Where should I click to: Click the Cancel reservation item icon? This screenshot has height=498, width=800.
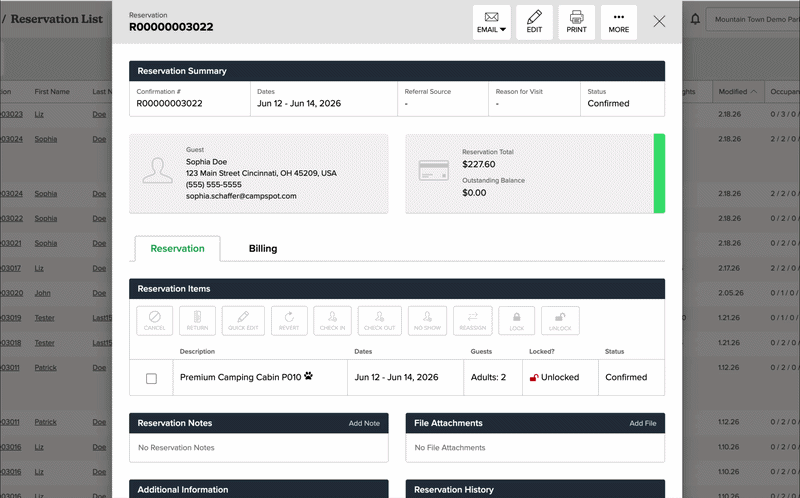pyautogui.click(x=154, y=320)
